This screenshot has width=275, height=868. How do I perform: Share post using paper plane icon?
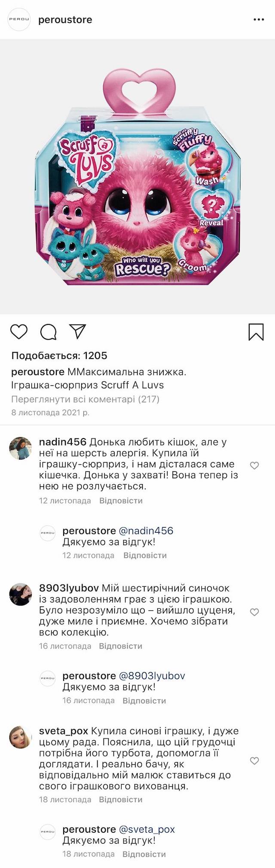click(78, 331)
